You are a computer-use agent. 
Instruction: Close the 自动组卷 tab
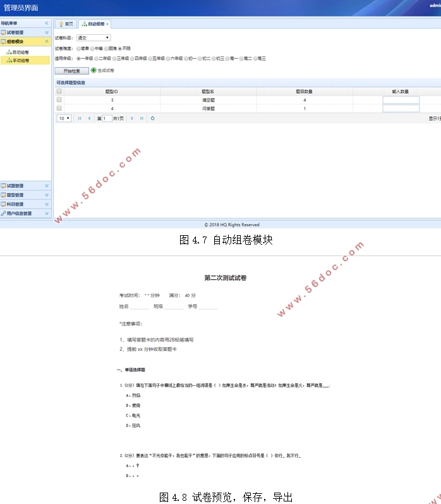107,24
